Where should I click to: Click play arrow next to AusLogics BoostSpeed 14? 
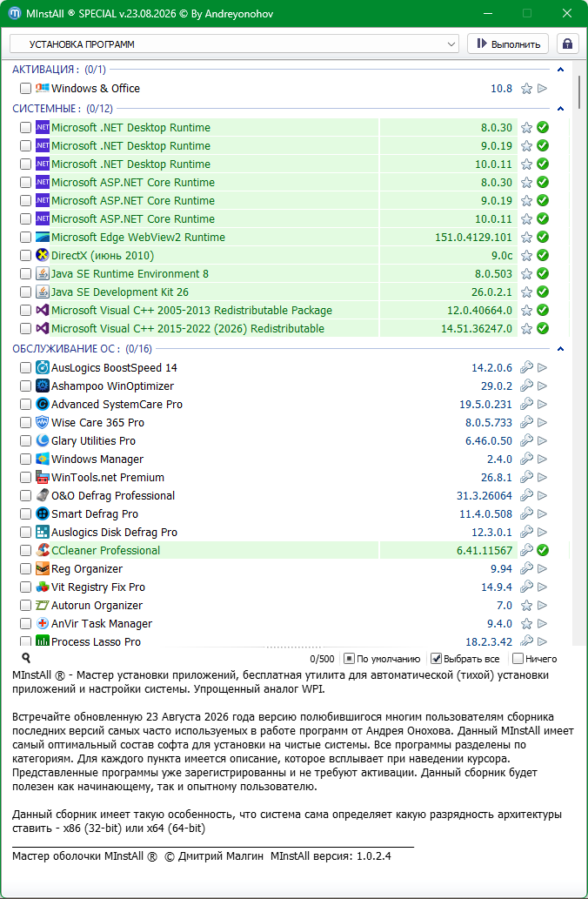pyautogui.click(x=542, y=367)
